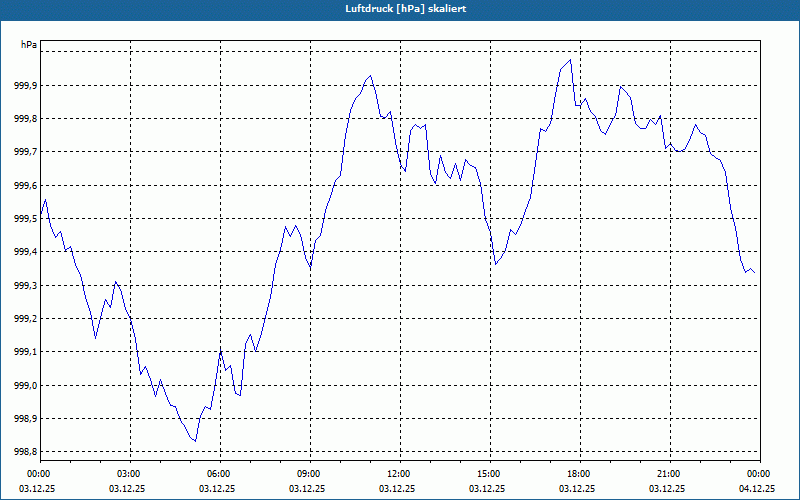Image resolution: width=800 pixels, height=500 pixels.
Task: Pick the 15:00 time label
Action: pyautogui.click(x=490, y=474)
